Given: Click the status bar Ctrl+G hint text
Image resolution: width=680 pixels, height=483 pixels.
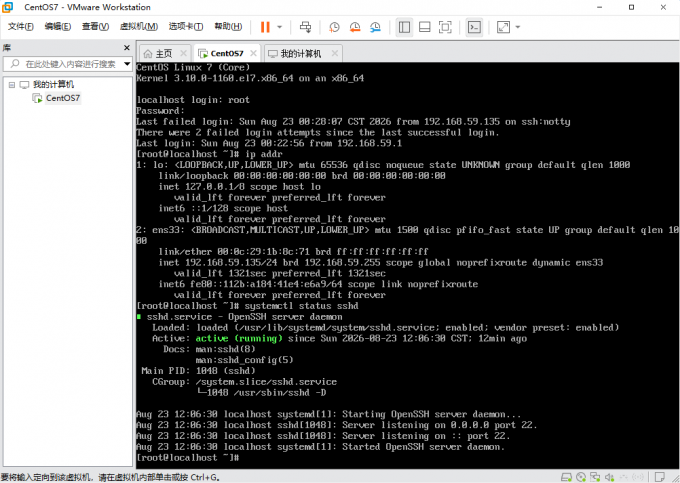Looking at the screenshot, I should click(x=110, y=477).
